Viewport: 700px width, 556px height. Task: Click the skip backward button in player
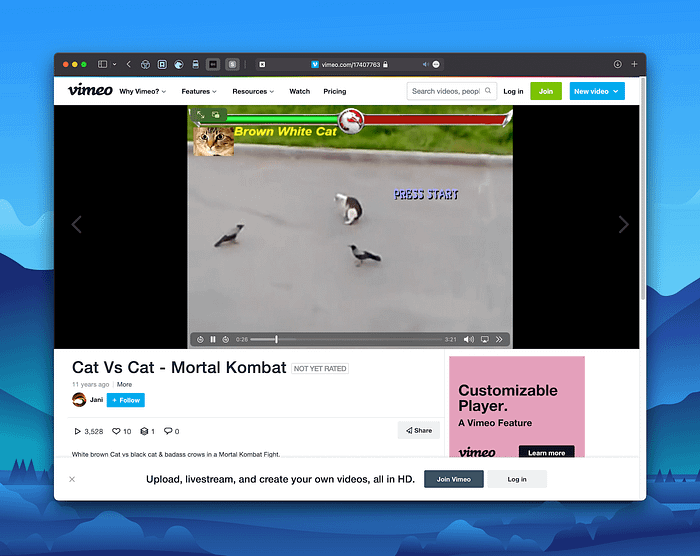click(200, 339)
